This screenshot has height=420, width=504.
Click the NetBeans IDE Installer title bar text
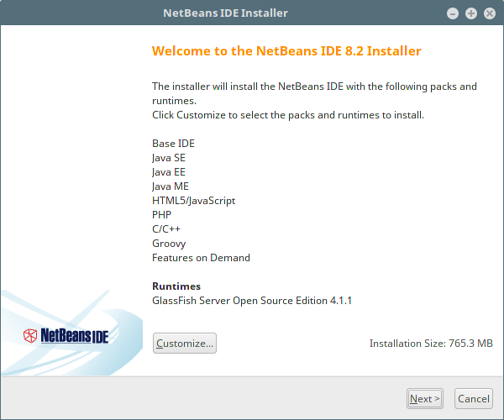pos(225,13)
